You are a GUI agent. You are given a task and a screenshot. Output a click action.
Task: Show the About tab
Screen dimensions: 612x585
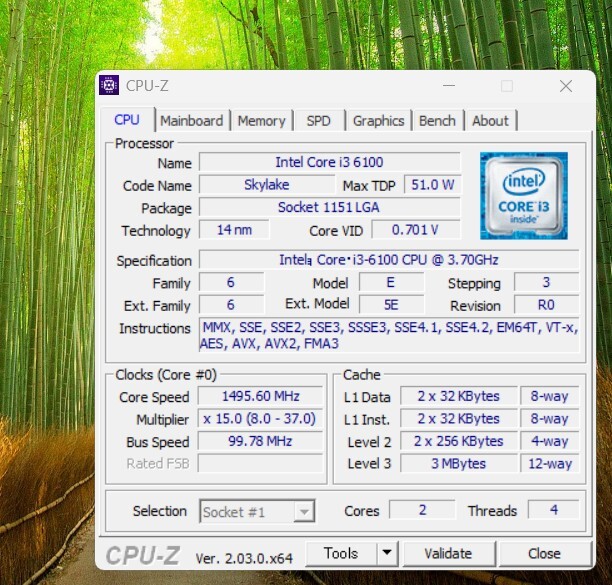click(x=490, y=121)
